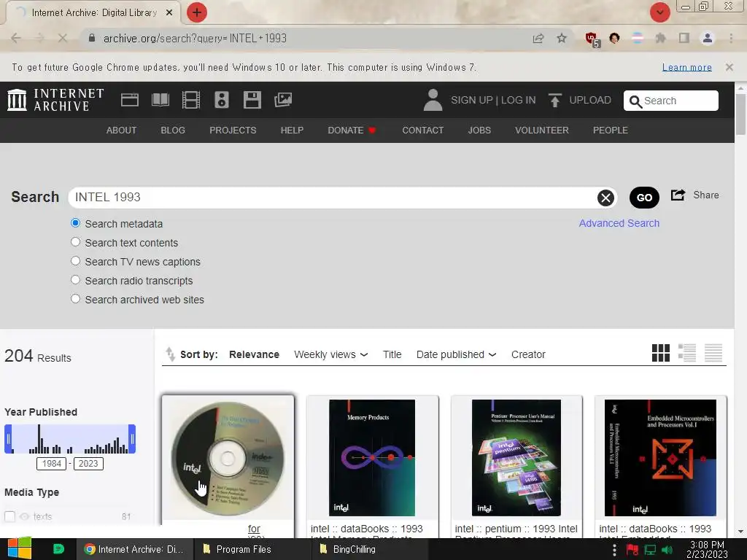Open the red tab search dropdown arrow
Screen dimensions: 747x560
[659, 12]
